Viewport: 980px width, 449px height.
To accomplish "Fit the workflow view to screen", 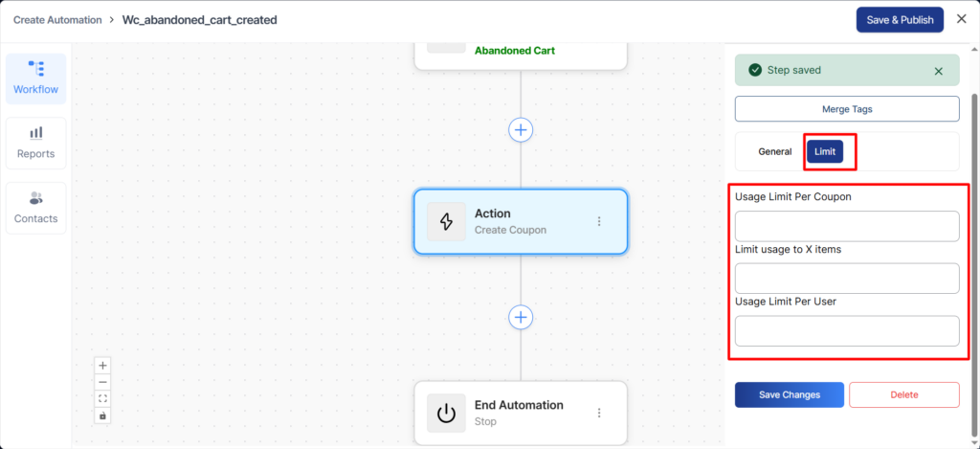I will (x=103, y=398).
